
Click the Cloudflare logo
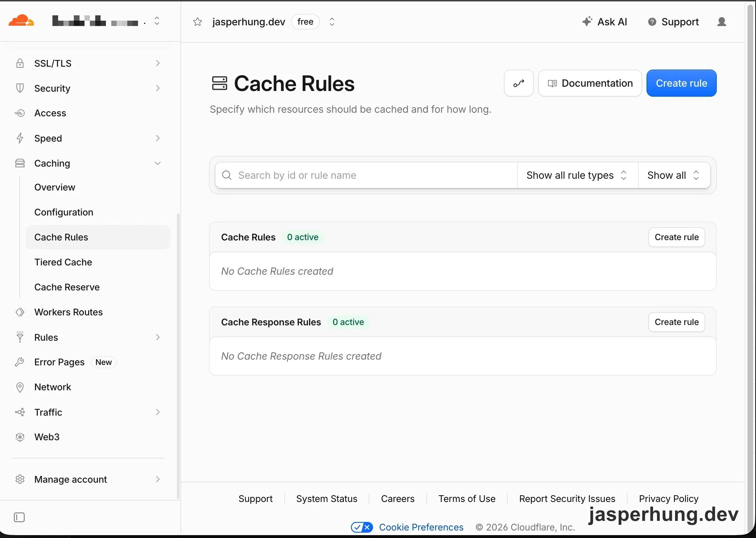tap(21, 21)
